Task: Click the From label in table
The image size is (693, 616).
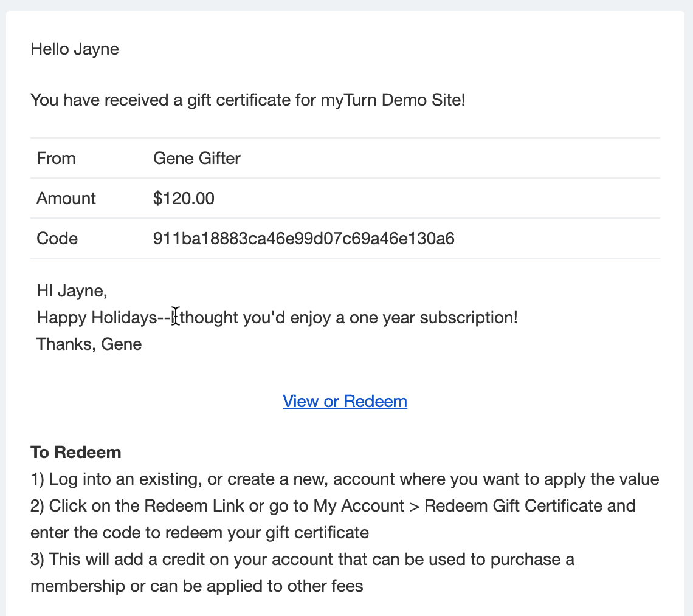Action: (x=56, y=158)
